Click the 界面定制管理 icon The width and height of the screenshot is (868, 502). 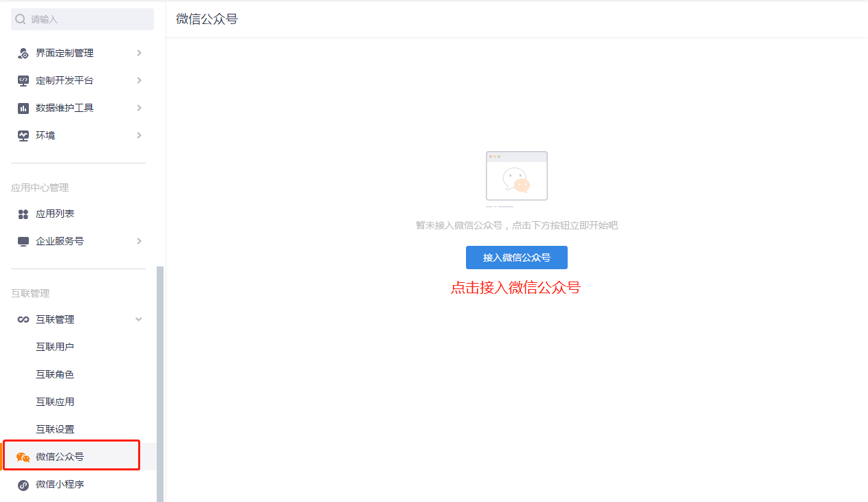pos(23,53)
